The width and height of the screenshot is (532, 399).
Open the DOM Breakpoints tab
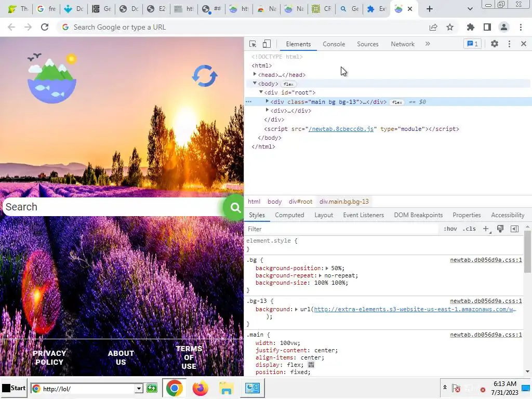418,215
